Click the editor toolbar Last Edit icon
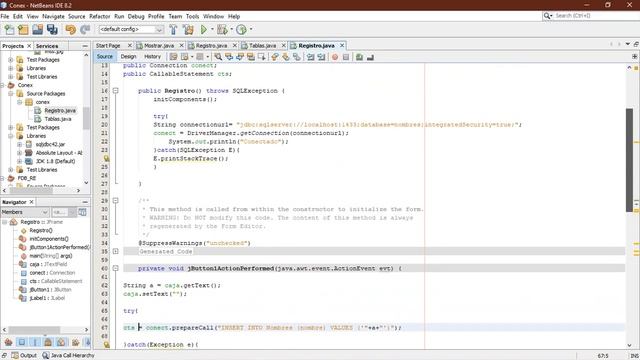The height and width of the screenshot is (360, 640). (x=173, y=57)
